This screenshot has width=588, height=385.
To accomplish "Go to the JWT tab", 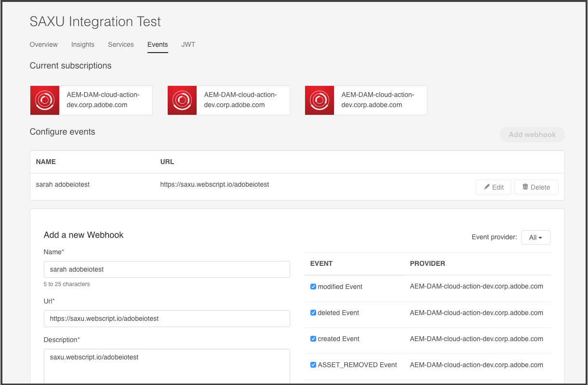I will pyautogui.click(x=188, y=44).
